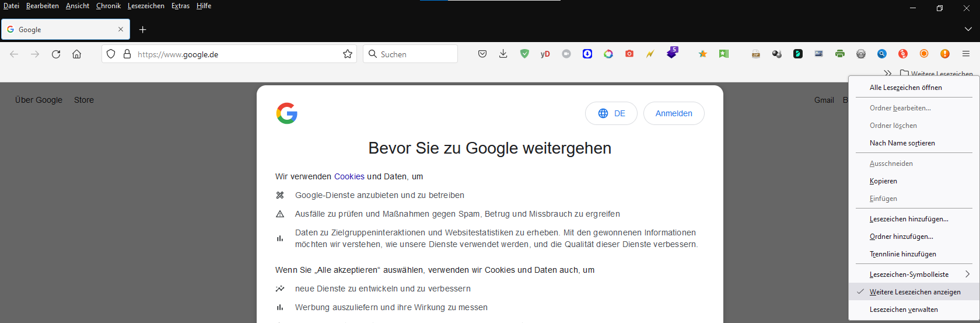Click the green shield extension icon
This screenshot has height=323, width=980.
524,54
